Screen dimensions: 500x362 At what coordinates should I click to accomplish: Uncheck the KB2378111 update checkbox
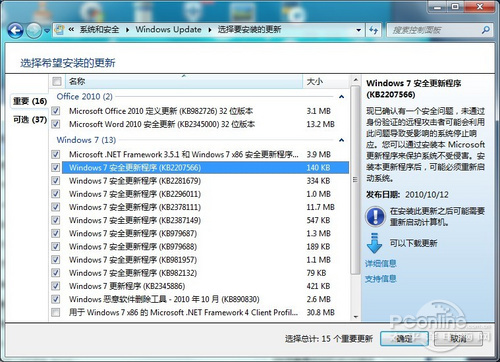(56, 207)
